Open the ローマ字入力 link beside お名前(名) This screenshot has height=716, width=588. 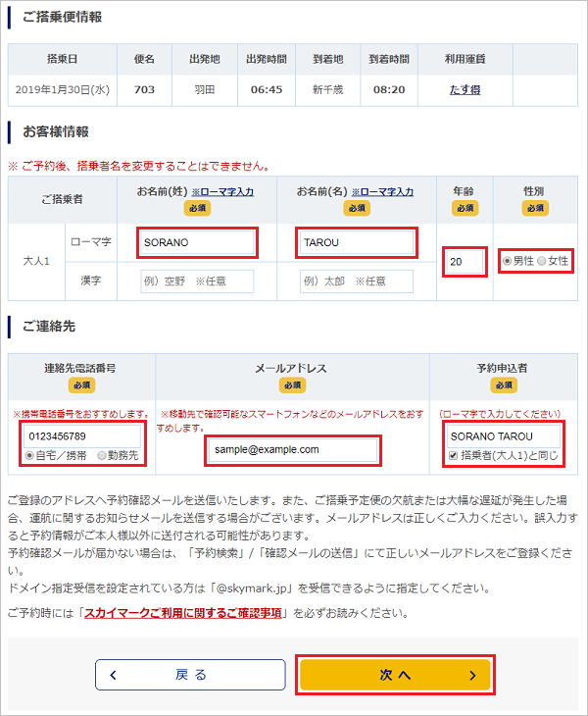[383, 191]
